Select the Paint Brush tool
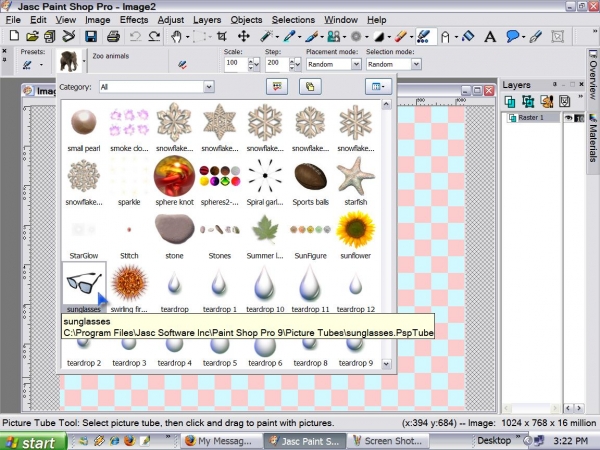 311,37
